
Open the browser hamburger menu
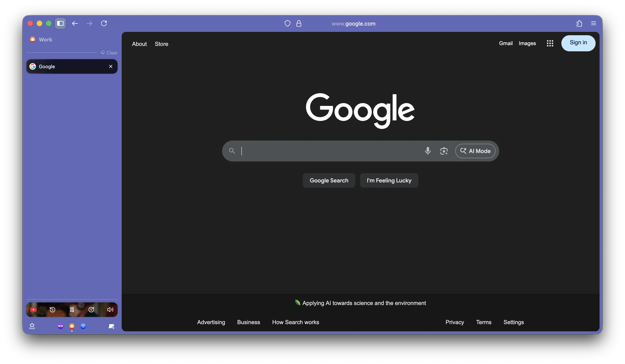coord(594,23)
